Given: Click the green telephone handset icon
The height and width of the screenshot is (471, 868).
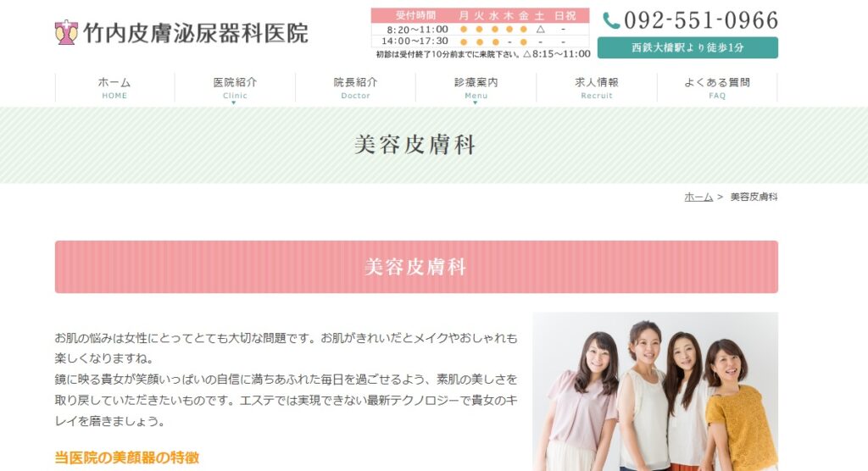Looking at the screenshot, I should point(610,21).
